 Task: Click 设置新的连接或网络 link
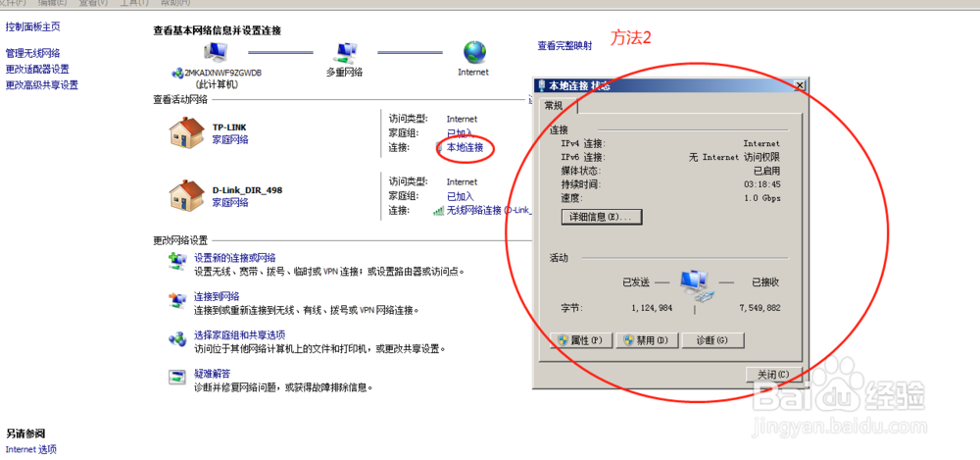[x=234, y=258]
